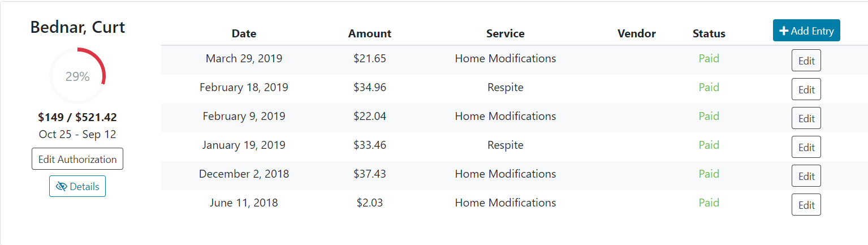Click the 29% circular progress indicator
This screenshot has width=868, height=245.
coord(77,76)
